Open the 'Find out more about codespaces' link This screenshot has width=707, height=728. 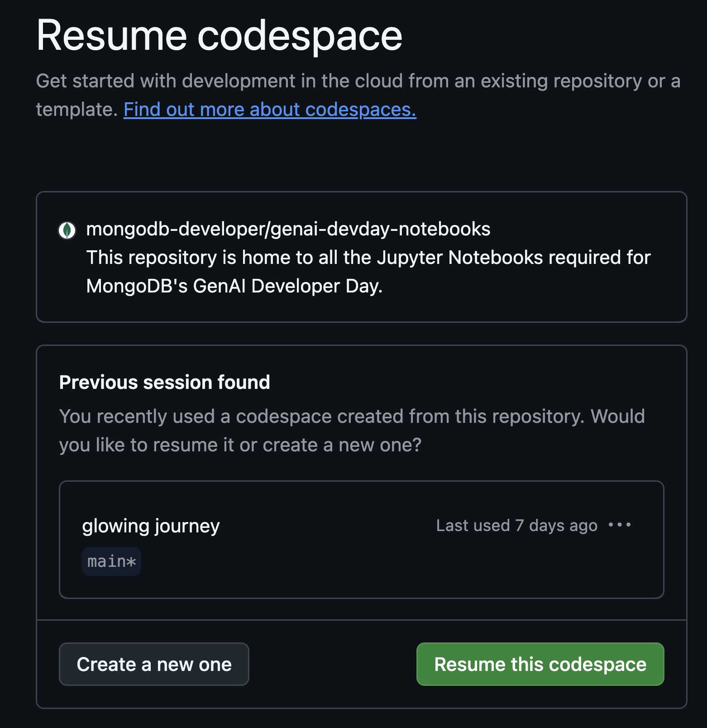270,110
